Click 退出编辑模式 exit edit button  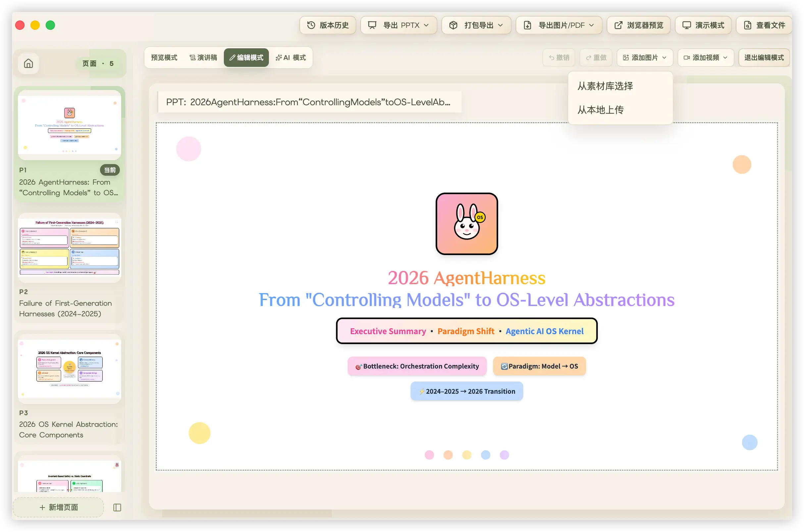pos(764,58)
